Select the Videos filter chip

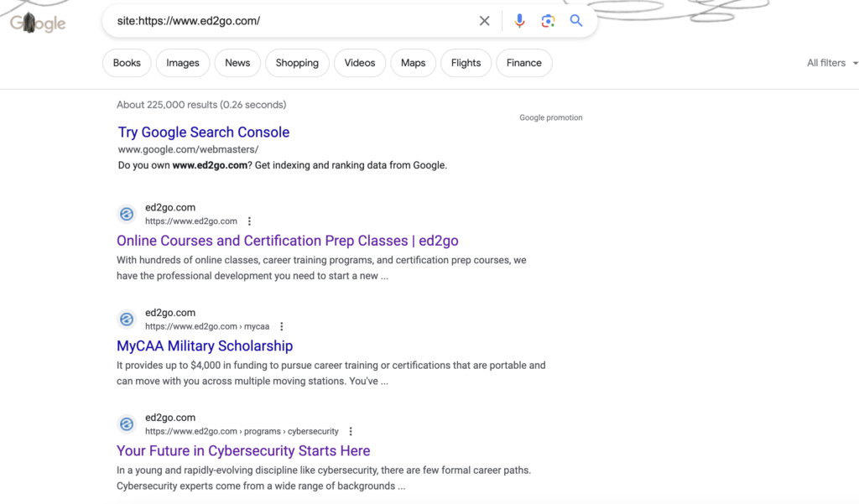(x=360, y=63)
